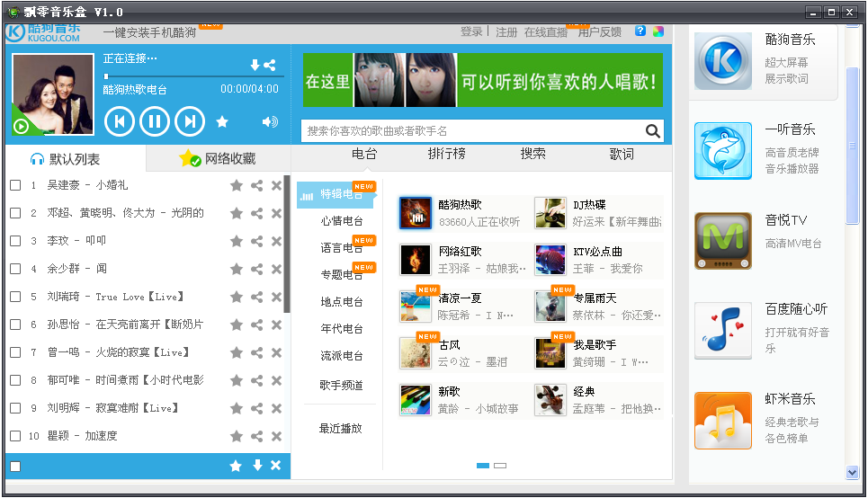The height and width of the screenshot is (498, 868).
Task: Star the song 刘瑞琦 - True Love
Action: (x=237, y=298)
